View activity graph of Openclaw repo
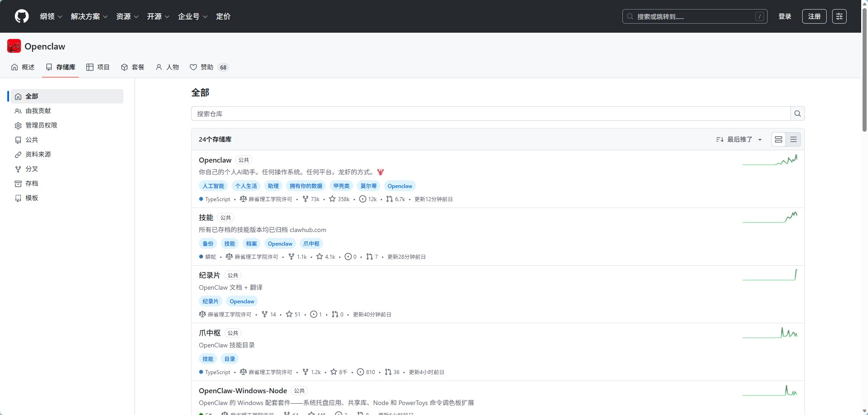The image size is (868, 415). [770, 160]
